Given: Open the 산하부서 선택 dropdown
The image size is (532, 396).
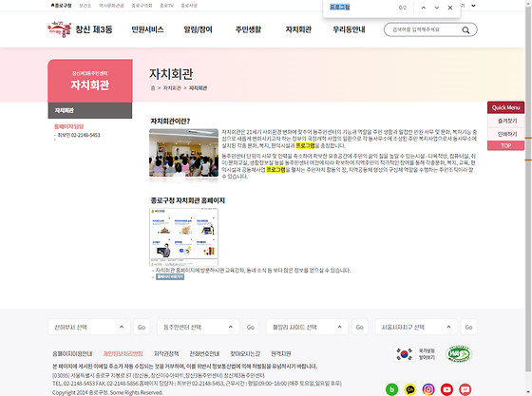Looking at the screenshot, I should point(89,327).
